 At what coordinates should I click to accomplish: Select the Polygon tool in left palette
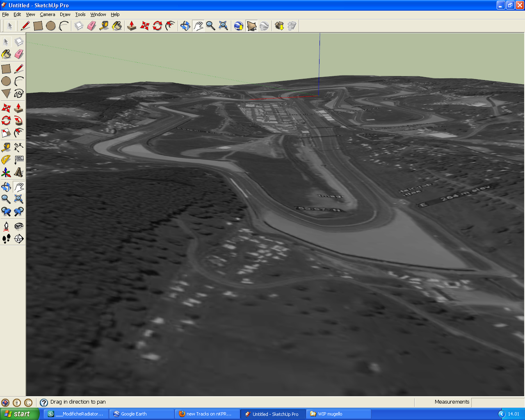point(6,94)
